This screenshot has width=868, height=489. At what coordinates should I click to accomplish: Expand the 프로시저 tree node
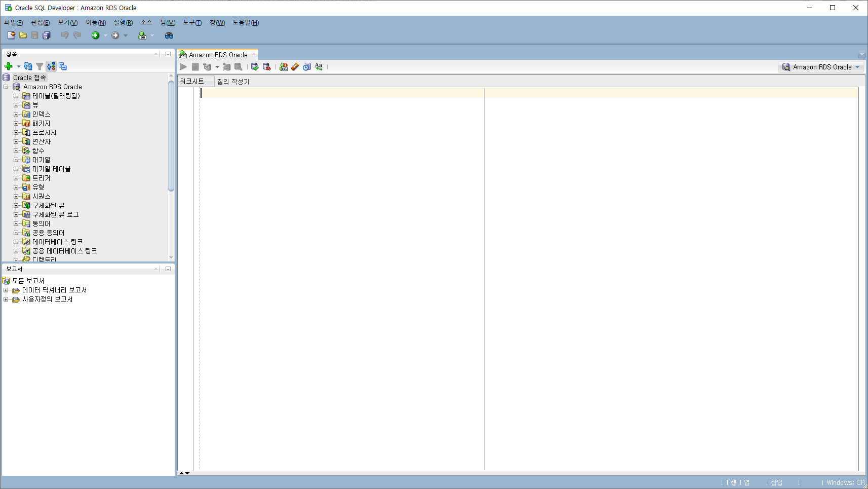(16, 133)
